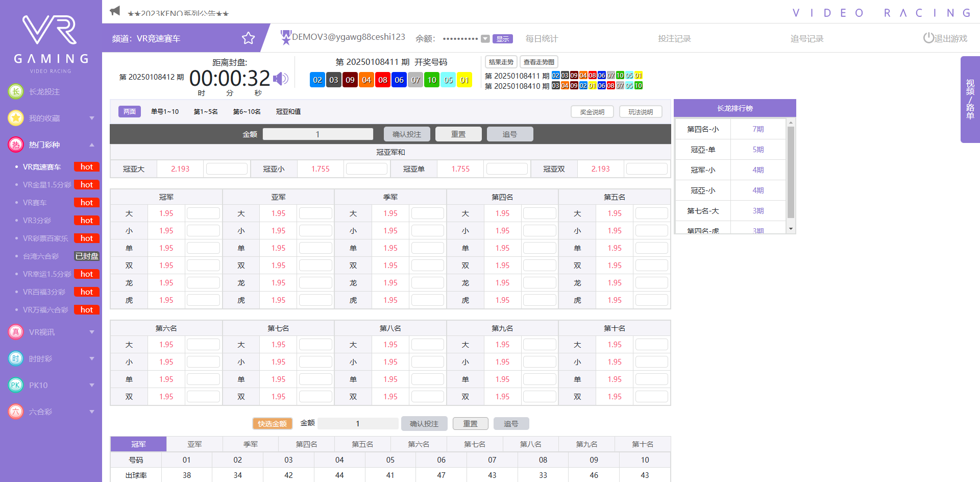Collapse the 热门彩种 menu section
The height and width of the screenshot is (482, 980).
92,144
